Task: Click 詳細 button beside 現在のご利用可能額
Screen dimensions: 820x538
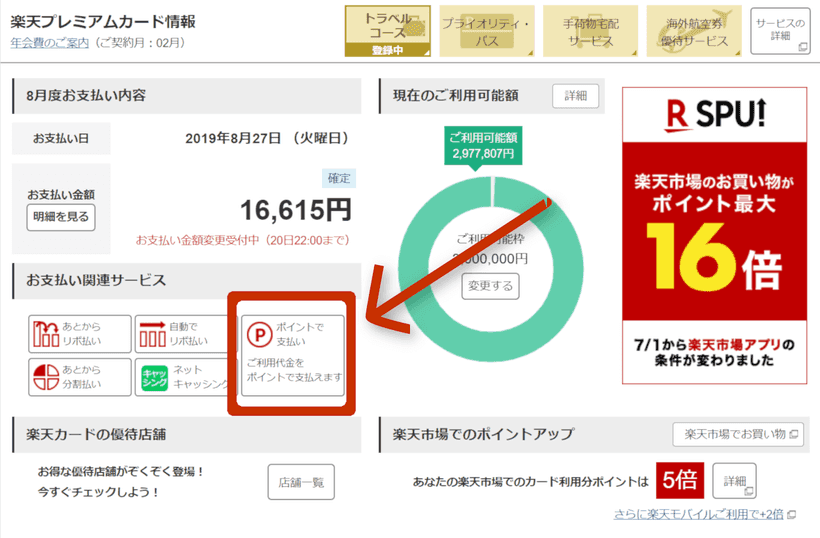Action: [x=575, y=96]
